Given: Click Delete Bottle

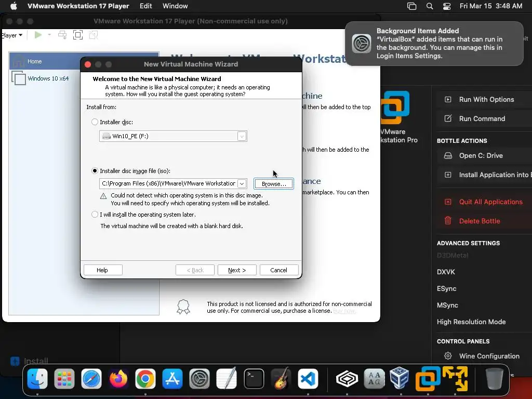Looking at the screenshot, I should pos(480,221).
